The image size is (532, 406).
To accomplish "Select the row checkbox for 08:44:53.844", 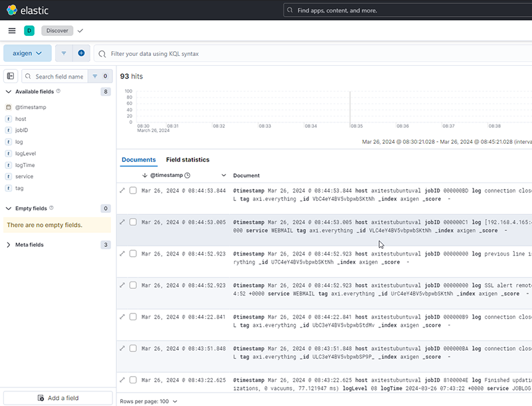I will 133,190.
